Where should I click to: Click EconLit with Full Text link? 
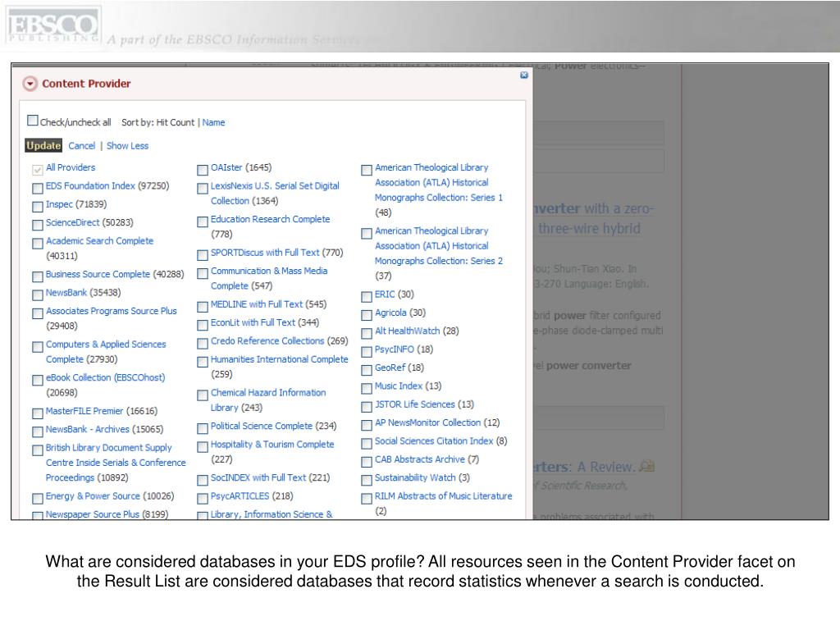coord(253,322)
